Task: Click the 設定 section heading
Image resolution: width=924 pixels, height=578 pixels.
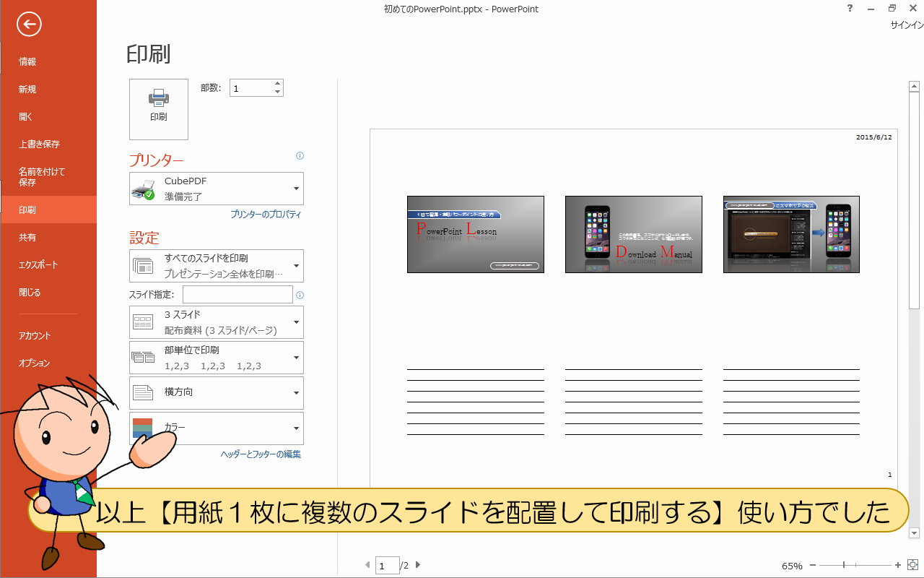Action: click(x=144, y=238)
